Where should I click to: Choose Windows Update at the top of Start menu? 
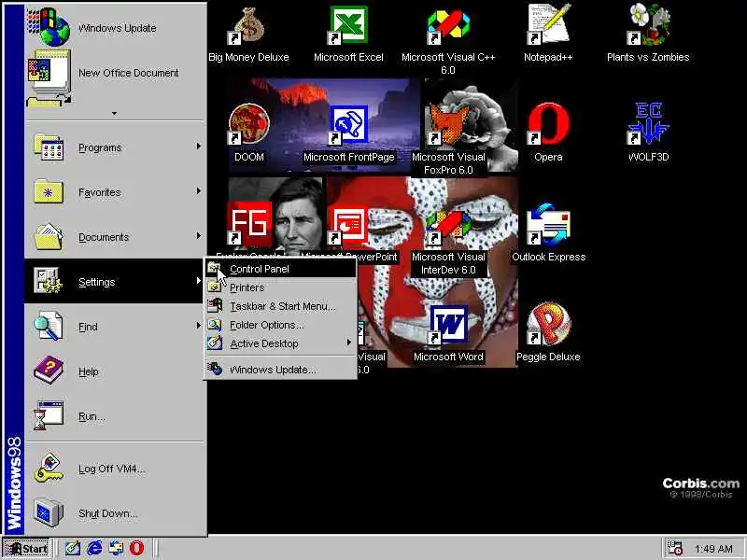pos(115,27)
